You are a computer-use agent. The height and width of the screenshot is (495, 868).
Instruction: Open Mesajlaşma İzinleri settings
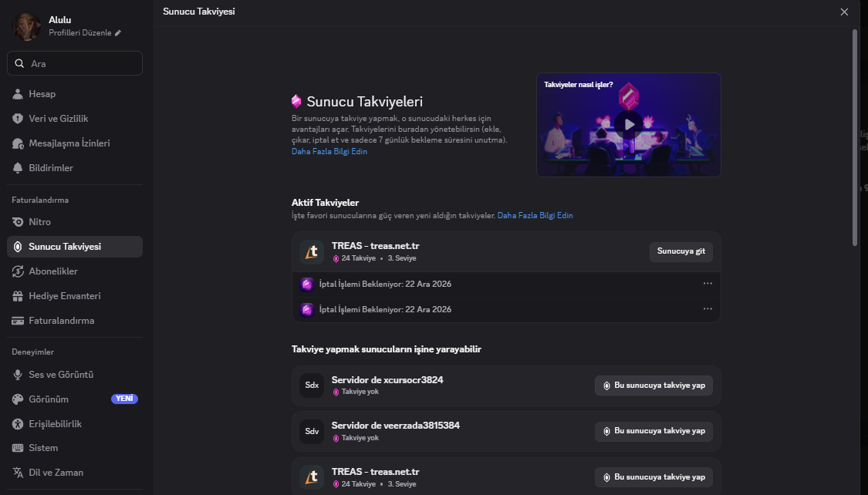tap(75, 143)
